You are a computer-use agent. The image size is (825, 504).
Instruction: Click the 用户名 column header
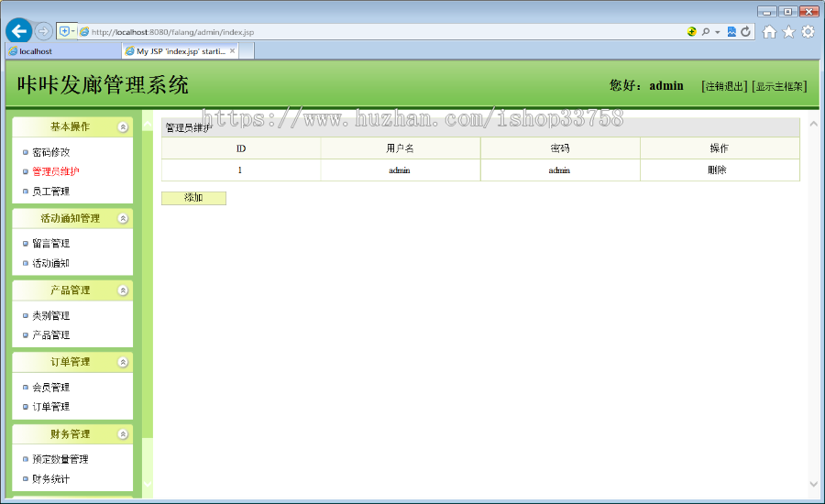point(400,148)
